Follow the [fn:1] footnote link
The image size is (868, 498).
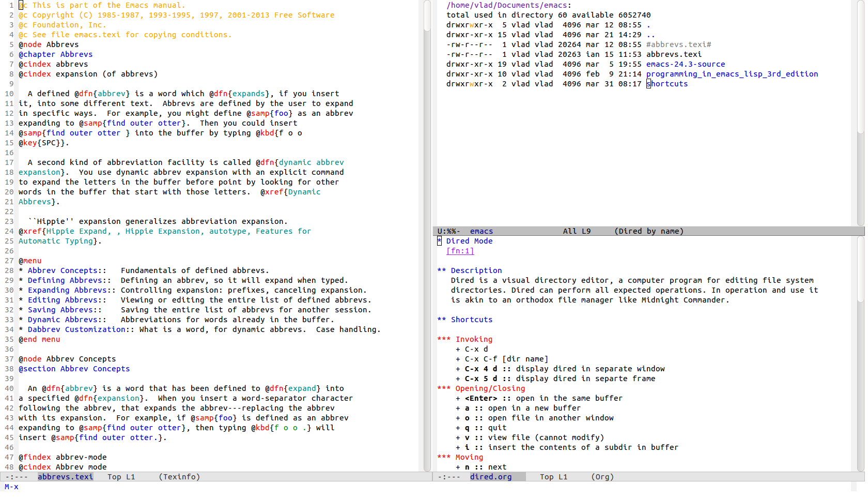point(460,251)
